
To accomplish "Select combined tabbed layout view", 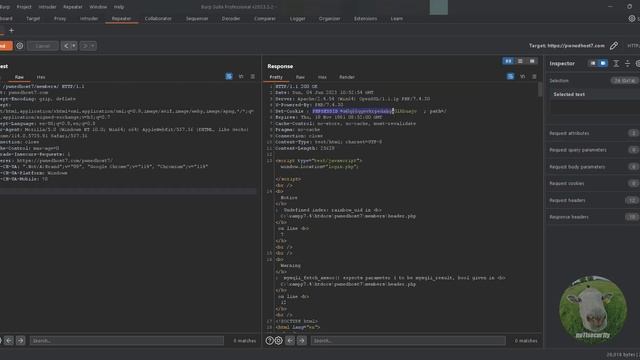I will (x=532, y=61).
